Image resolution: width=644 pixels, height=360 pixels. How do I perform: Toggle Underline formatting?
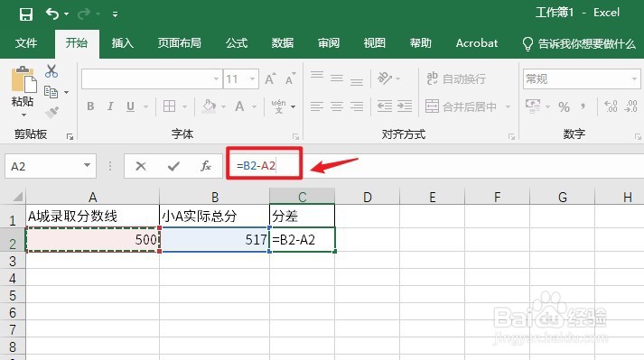coord(130,106)
